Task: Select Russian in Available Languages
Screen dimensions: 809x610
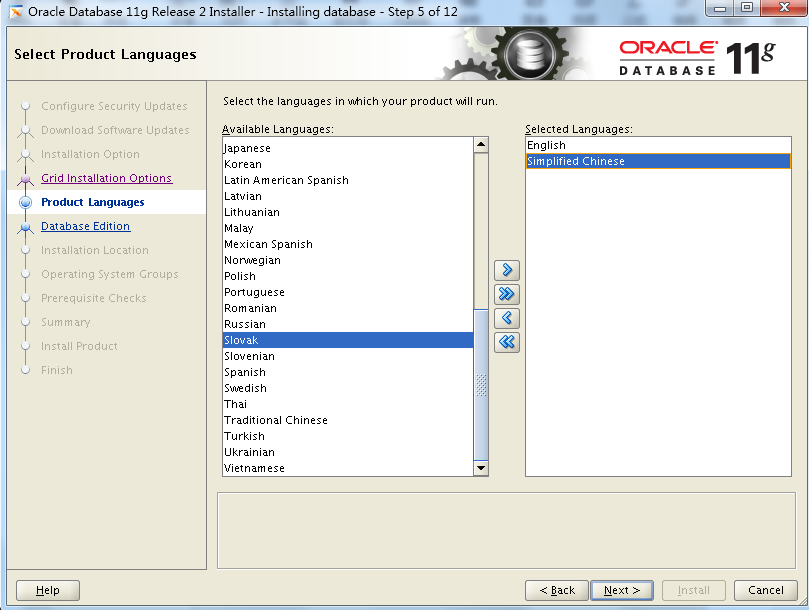Action: [348, 324]
